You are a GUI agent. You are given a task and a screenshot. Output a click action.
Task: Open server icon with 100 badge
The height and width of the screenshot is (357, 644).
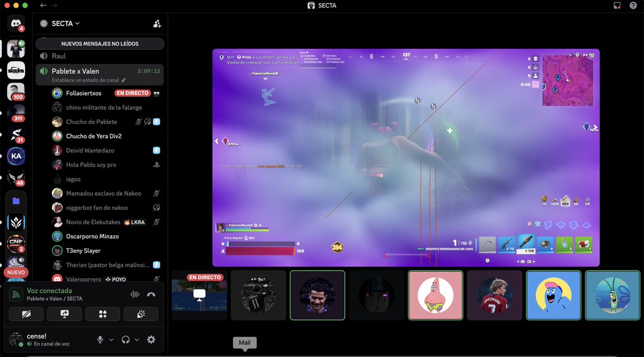pos(16,91)
